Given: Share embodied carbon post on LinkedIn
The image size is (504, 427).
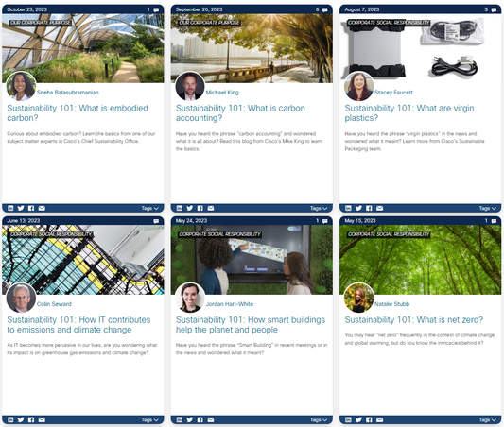Looking at the screenshot, I should point(10,208).
